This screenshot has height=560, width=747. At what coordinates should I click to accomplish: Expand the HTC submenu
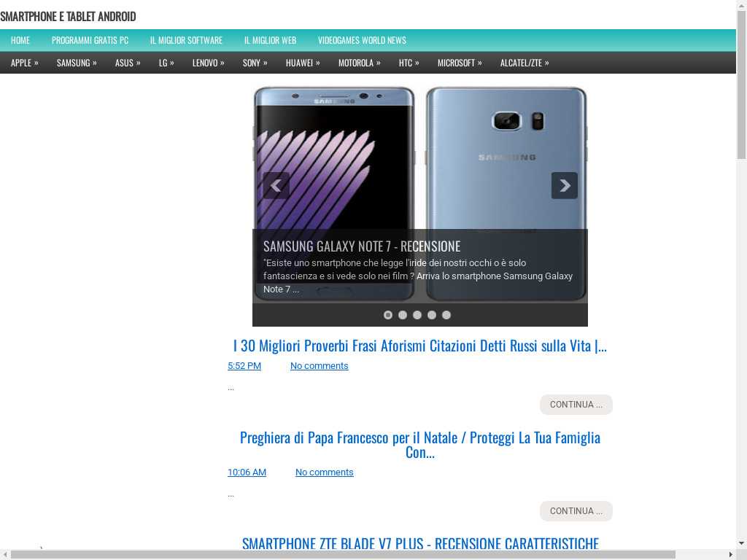[x=409, y=63]
